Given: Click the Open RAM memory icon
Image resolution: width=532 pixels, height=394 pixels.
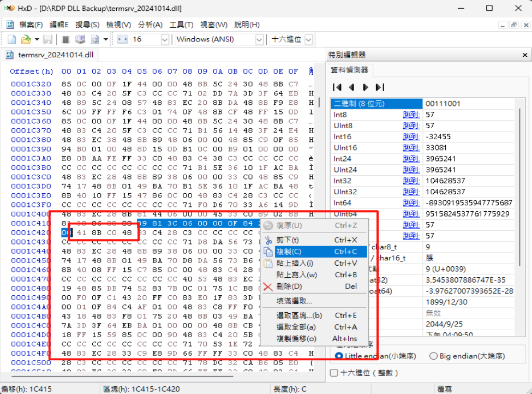Looking at the screenshot, I should (x=66, y=39).
